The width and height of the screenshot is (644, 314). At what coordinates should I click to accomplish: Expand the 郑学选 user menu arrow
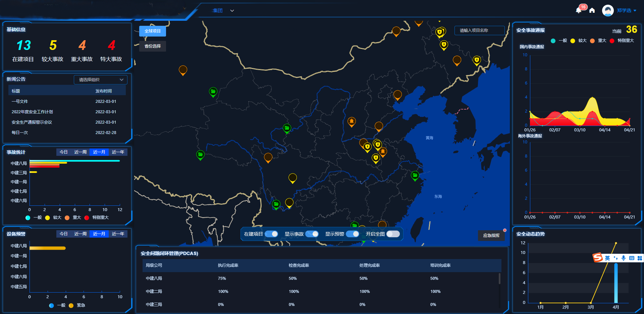tap(635, 11)
